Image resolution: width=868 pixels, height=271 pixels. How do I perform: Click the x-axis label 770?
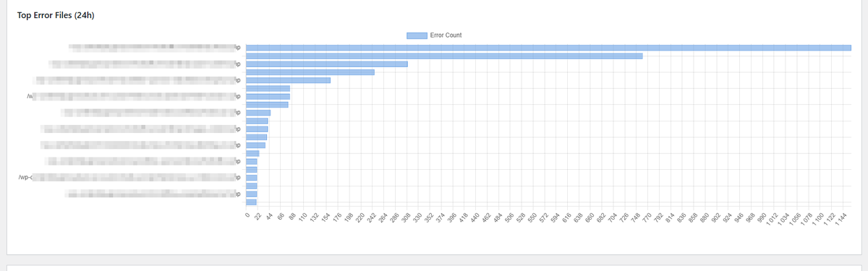tap(647, 218)
